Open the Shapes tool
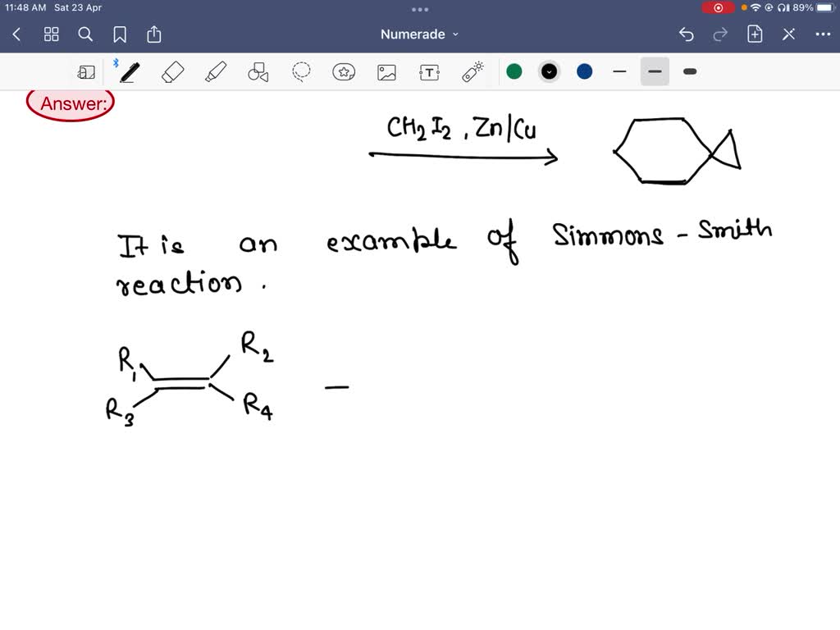This screenshot has width=840, height=630. [257, 72]
